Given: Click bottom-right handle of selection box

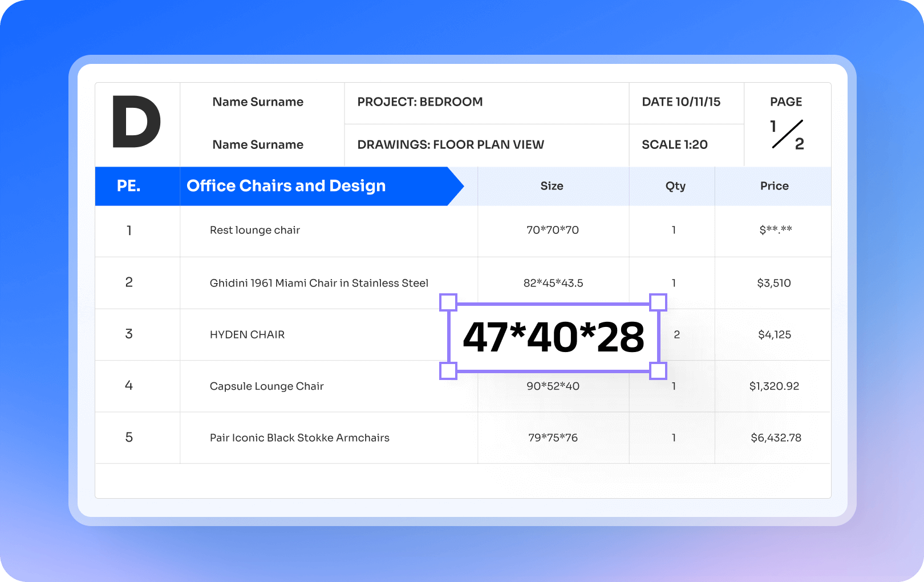Looking at the screenshot, I should click(x=658, y=371).
